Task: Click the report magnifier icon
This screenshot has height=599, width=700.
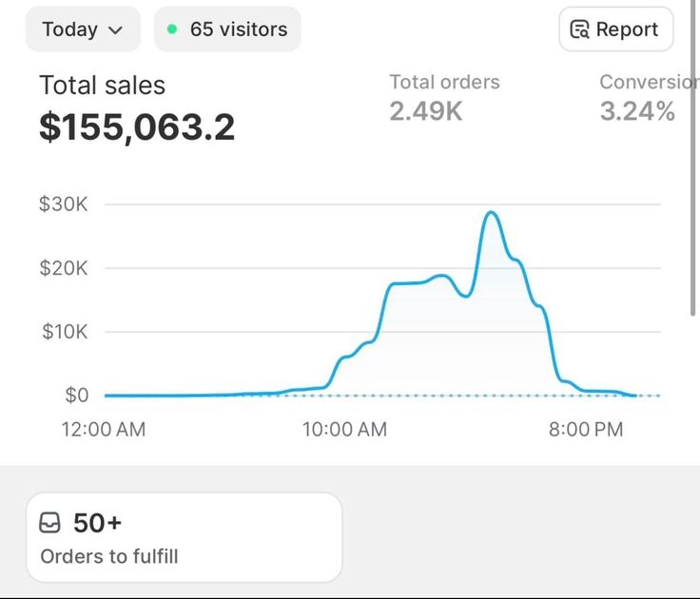Action: 579,29
